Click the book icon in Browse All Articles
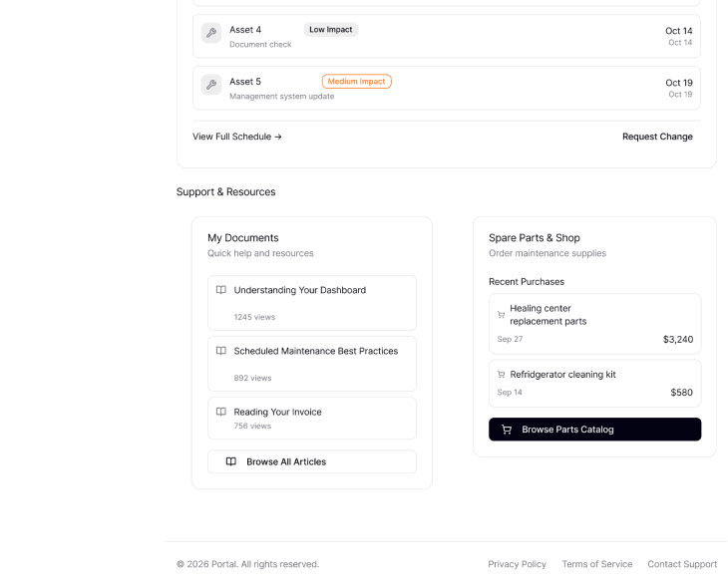 [231, 461]
